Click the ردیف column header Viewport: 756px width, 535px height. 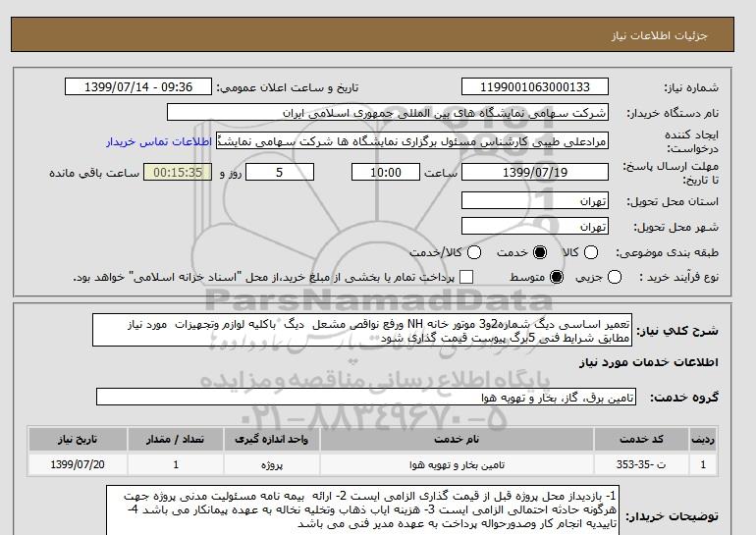coord(703,439)
